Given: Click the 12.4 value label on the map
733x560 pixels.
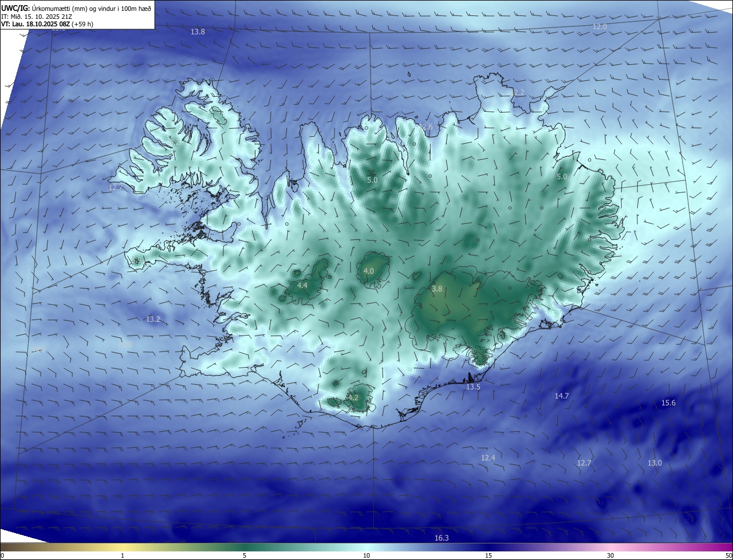Looking at the screenshot, I should pyautogui.click(x=488, y=458).
